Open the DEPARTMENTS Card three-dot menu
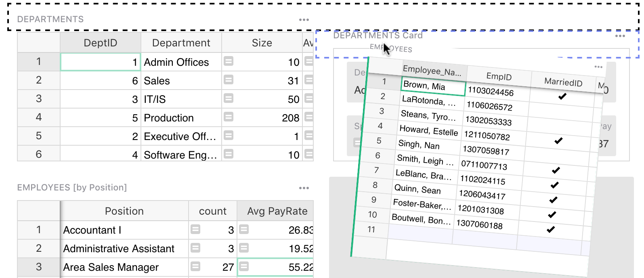Image resolution: width=644 pixels, height=278 pixels. click(620, 36)
